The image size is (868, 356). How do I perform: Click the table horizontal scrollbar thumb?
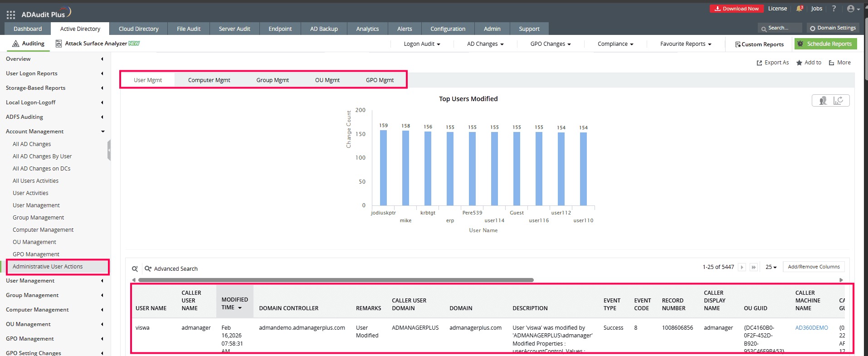click(x=336, y=280)
